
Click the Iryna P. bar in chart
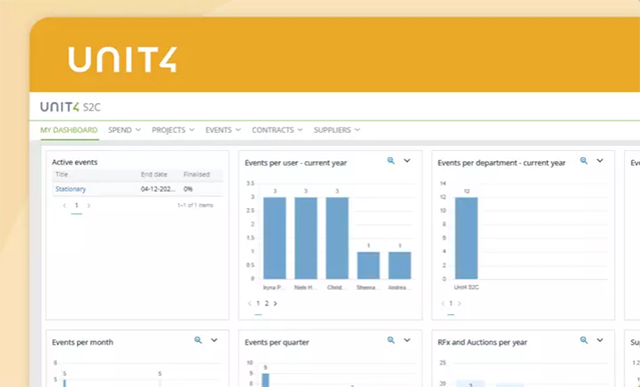275,238
